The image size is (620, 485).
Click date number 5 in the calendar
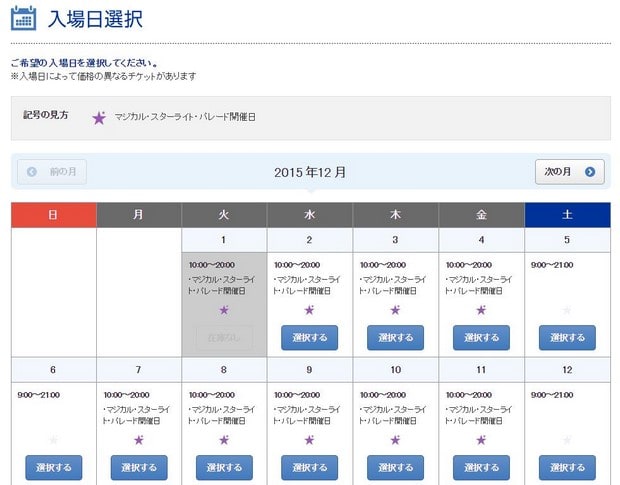tap(567, 240)
